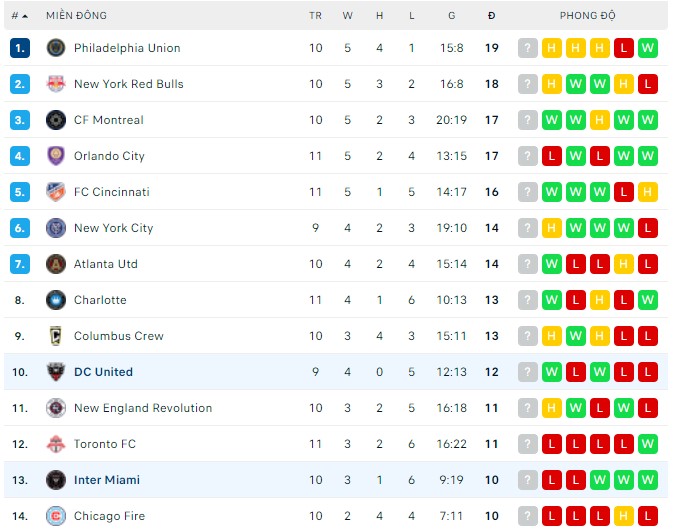Open the DC United team page
The height and width of the screenshot is (532, 678).
click(103, 372)
